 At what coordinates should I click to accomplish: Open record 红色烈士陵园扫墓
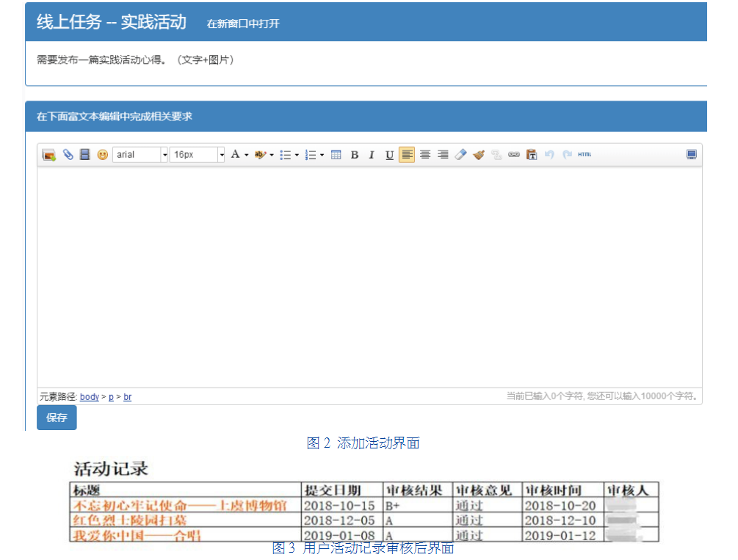point(129,520)
